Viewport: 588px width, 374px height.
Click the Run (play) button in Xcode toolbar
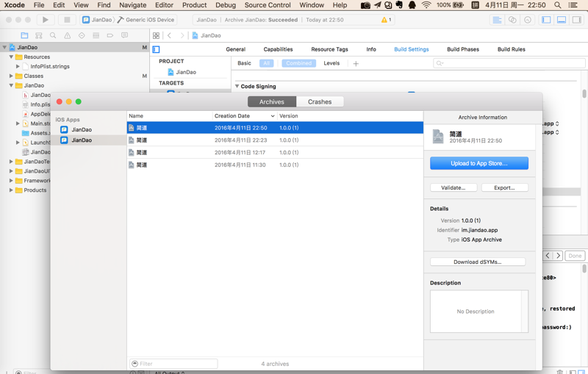(46, 20)
